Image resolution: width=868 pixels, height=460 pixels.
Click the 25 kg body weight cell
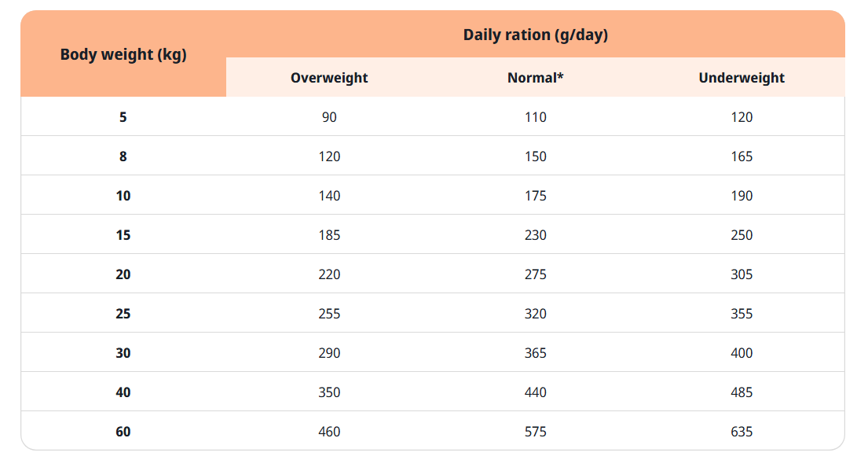pos(123,314)
